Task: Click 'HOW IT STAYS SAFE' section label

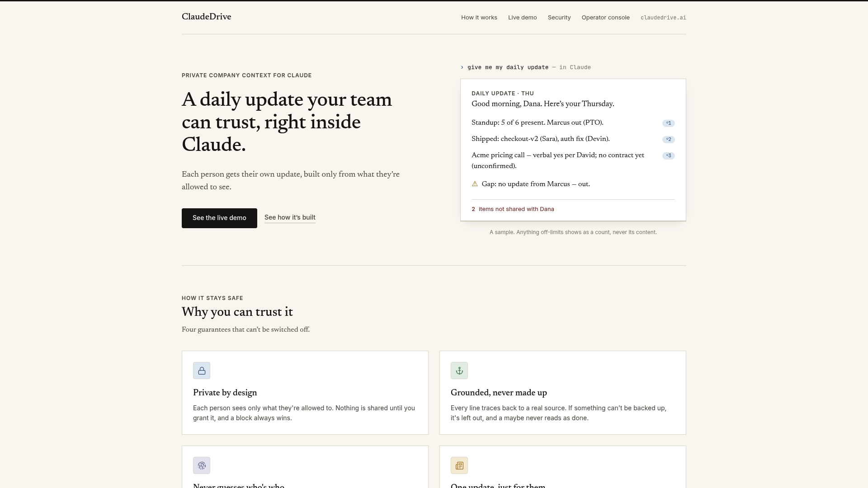Action: (212, 298)
